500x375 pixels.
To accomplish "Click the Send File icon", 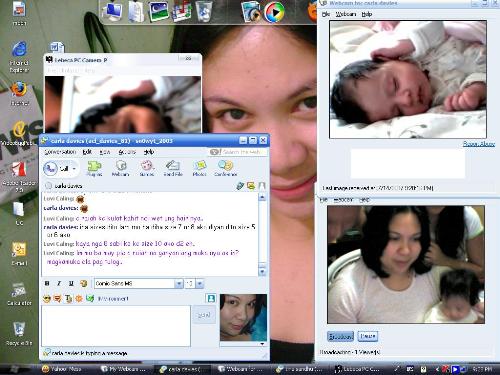I will pyautogui.click(x=173, y=168).
